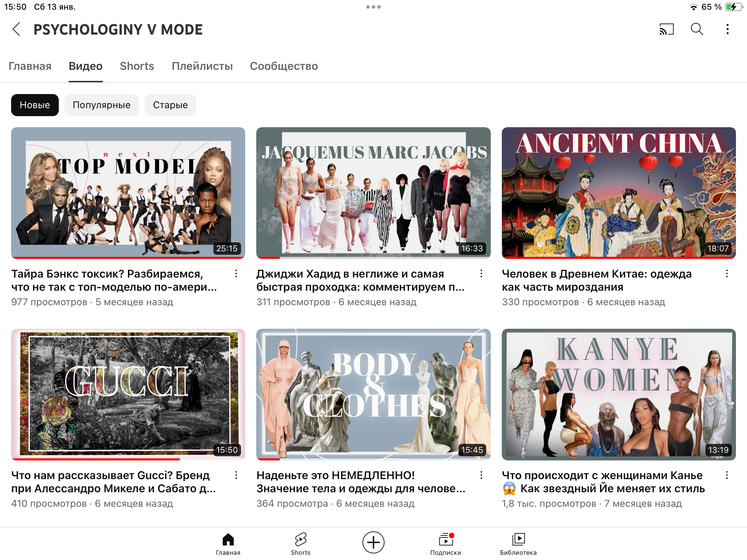Open options menu for Тайра Бэнкс video
This screenshot has width=747, height=560.
pos(236,274)
